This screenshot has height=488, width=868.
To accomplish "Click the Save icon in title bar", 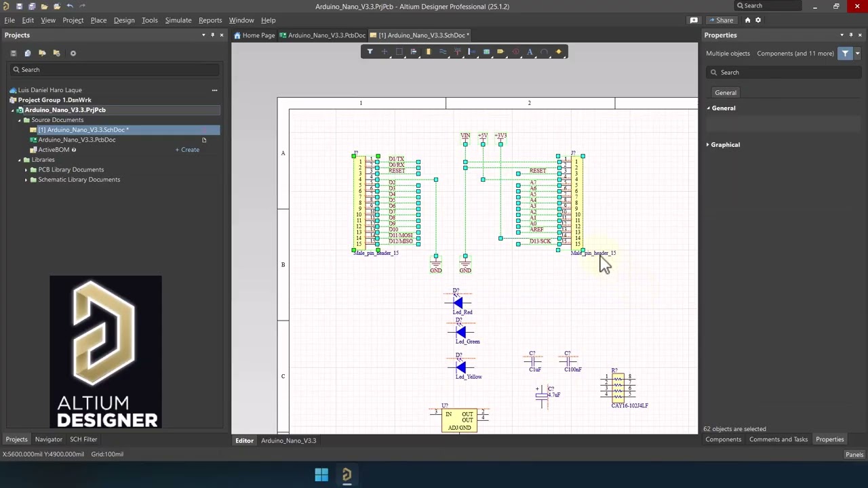I will (x=19, y=6).
